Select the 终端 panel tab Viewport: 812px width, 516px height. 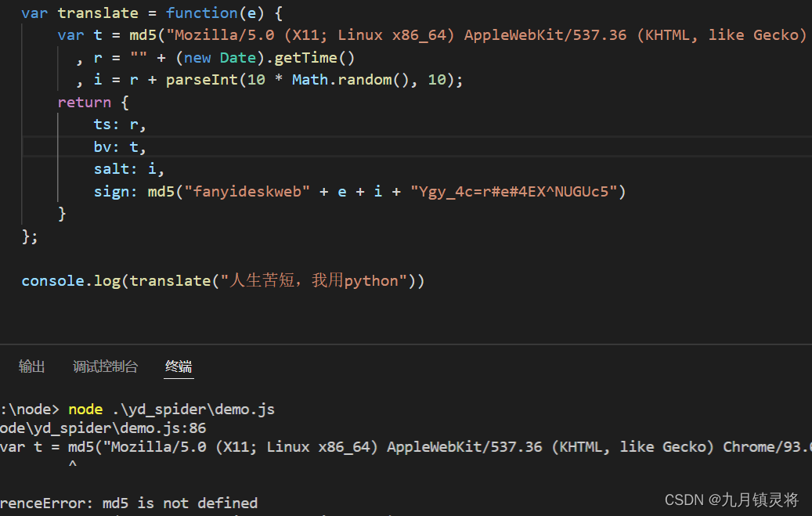click(x=179, y=366)
